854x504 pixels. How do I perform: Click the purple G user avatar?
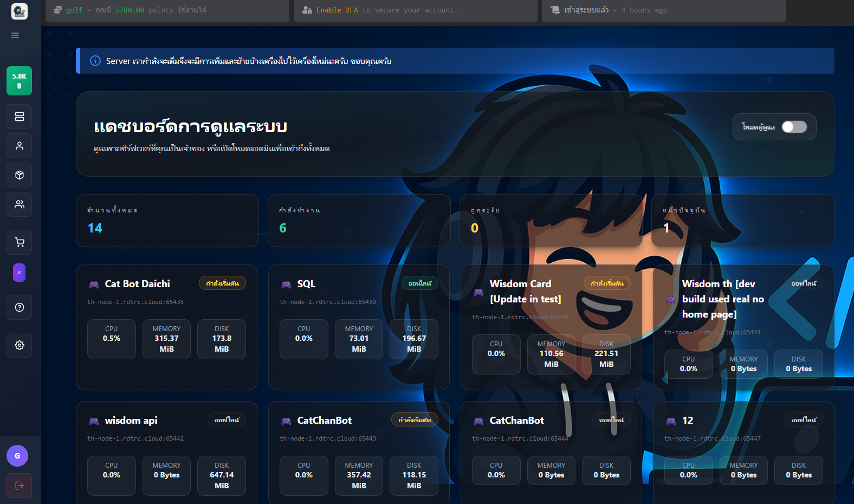coord(17,456)
